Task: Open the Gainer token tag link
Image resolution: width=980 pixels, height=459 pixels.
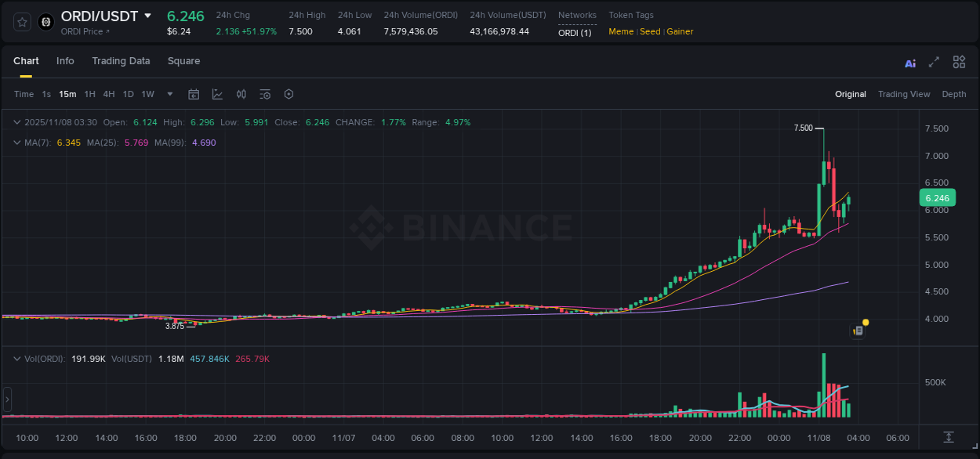Action: (x=680, y=31)
